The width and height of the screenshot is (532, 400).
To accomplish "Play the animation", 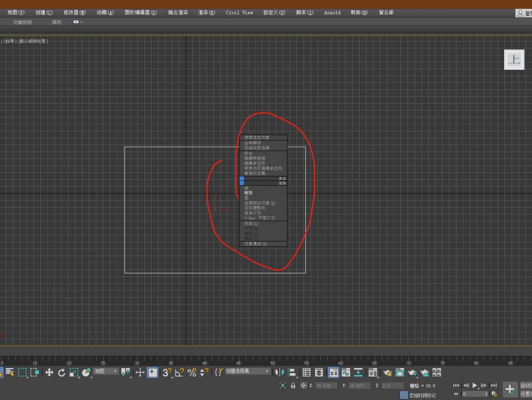I will [475, 386].
